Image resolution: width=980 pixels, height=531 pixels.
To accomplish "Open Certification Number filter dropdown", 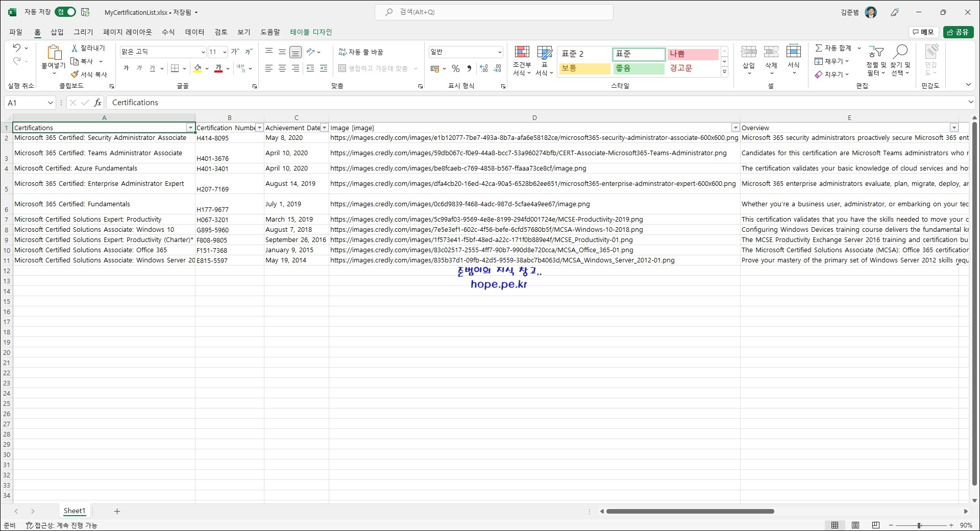I will (x=259, y=128).
